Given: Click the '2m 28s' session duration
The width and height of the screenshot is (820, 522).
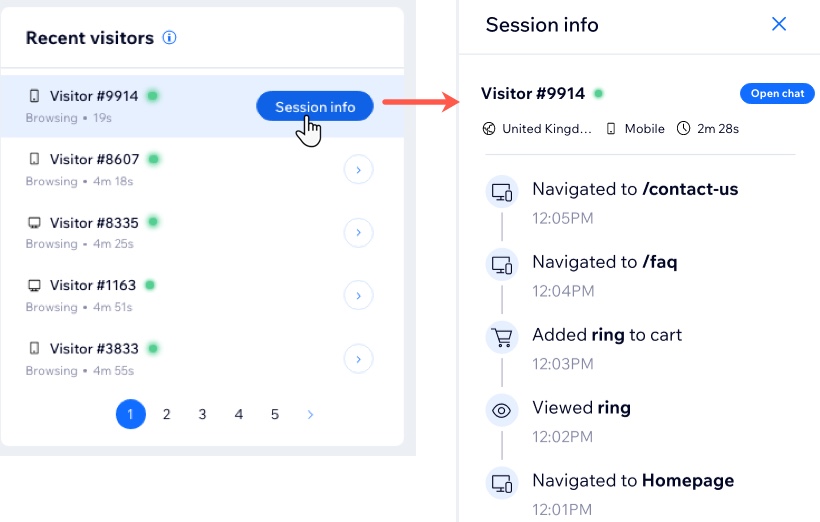Looking at the screenshot, I should pos(718,129).
